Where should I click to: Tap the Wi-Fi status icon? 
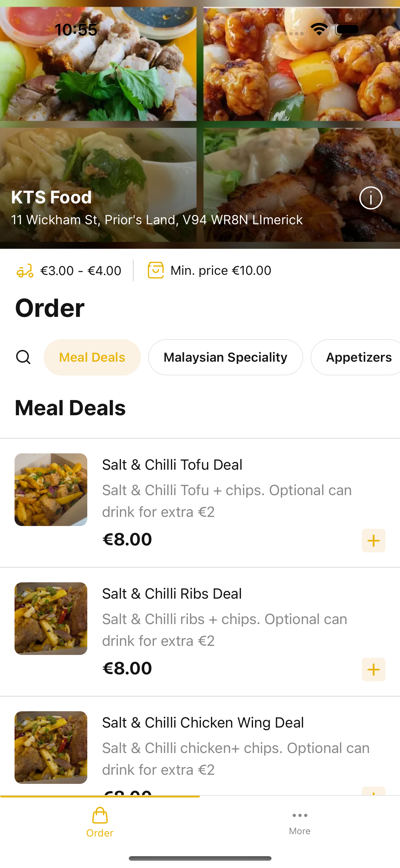pyautogui.click(x=319, y=29)
